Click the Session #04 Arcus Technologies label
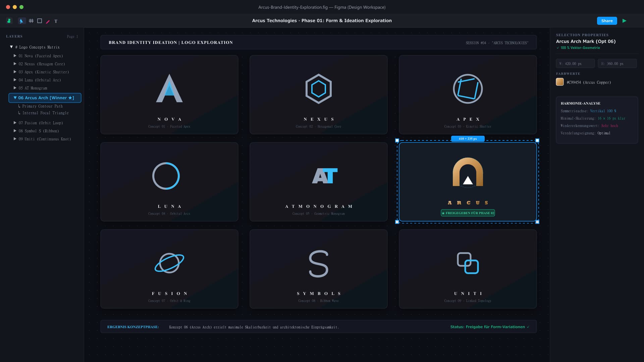644x362 pixels. (x=497, y=43)
